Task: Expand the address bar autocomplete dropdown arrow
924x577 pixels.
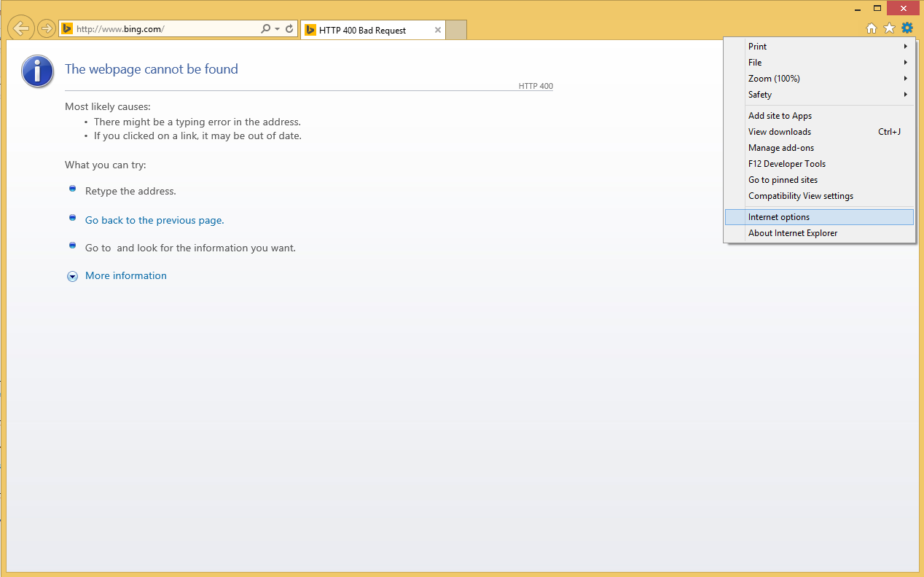Action: (278, 29)
